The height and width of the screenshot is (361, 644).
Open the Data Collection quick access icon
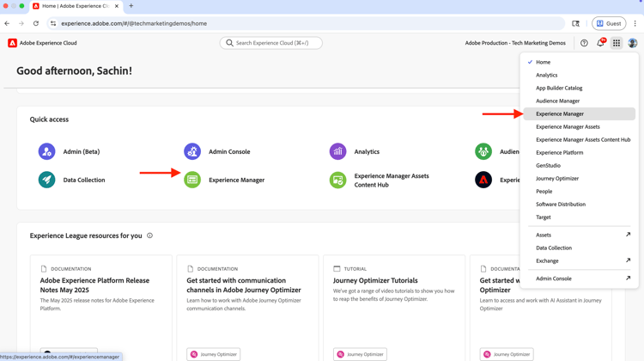pyautogui.click(x=47, y=180)
